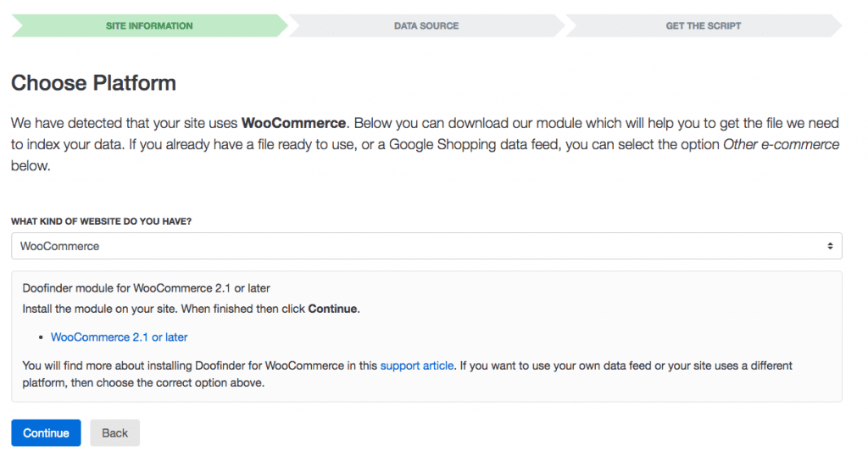The image size is (868, 457).
Task: Select the Site Information step tab
Action: tap(149, 25)
